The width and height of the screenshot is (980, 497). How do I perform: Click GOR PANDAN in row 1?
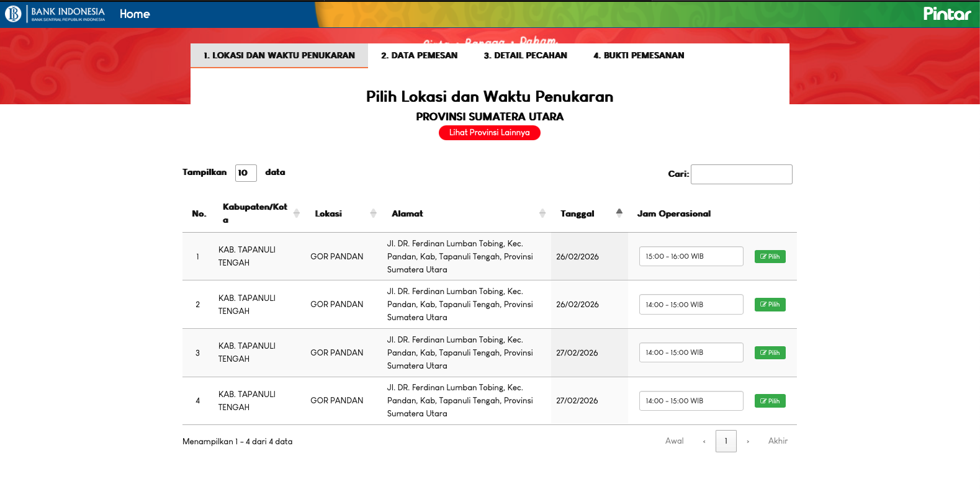(x=337, y=257)
